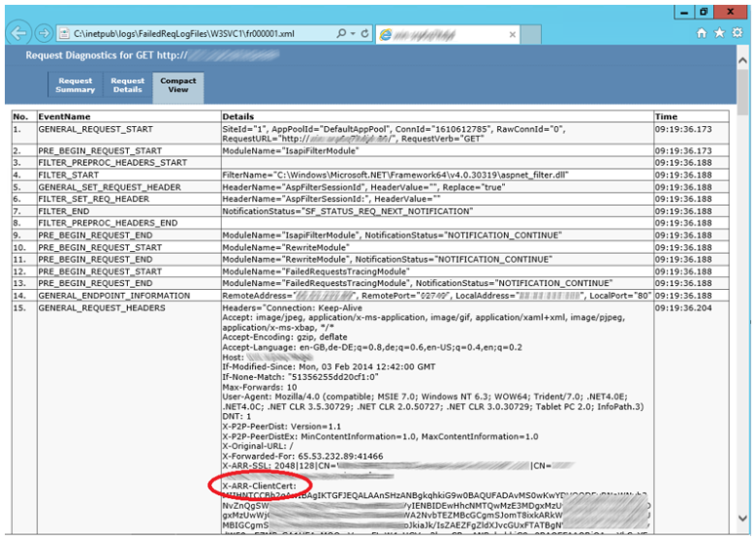
Task: Click the Time column header
Action: [x=666, y=116]
